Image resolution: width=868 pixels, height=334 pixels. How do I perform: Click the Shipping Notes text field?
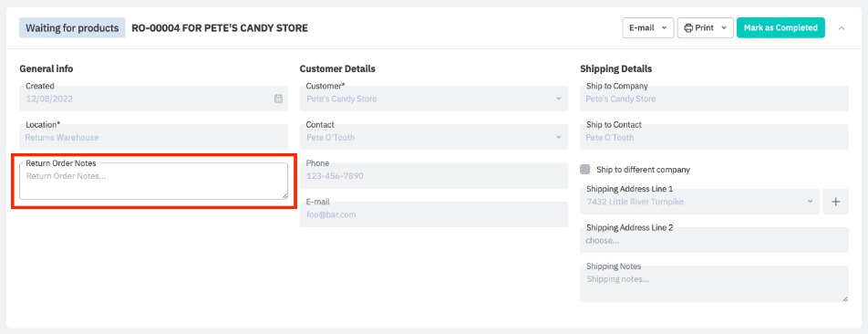pos(714,284)
